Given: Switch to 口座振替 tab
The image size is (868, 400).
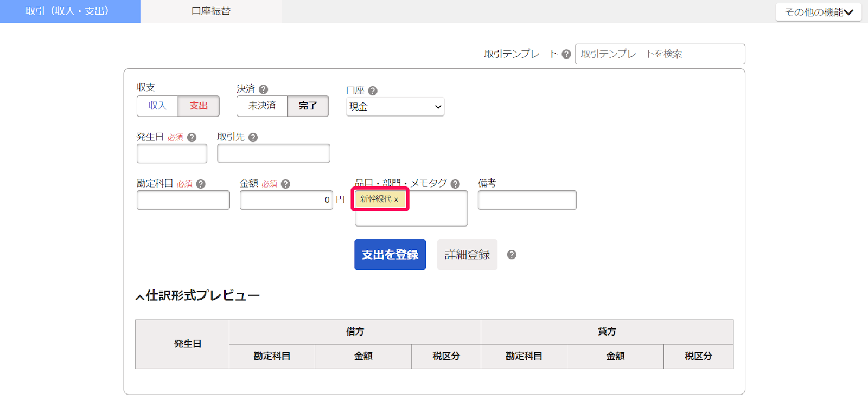Looking at the screenshot, I should tap(211, 11).
